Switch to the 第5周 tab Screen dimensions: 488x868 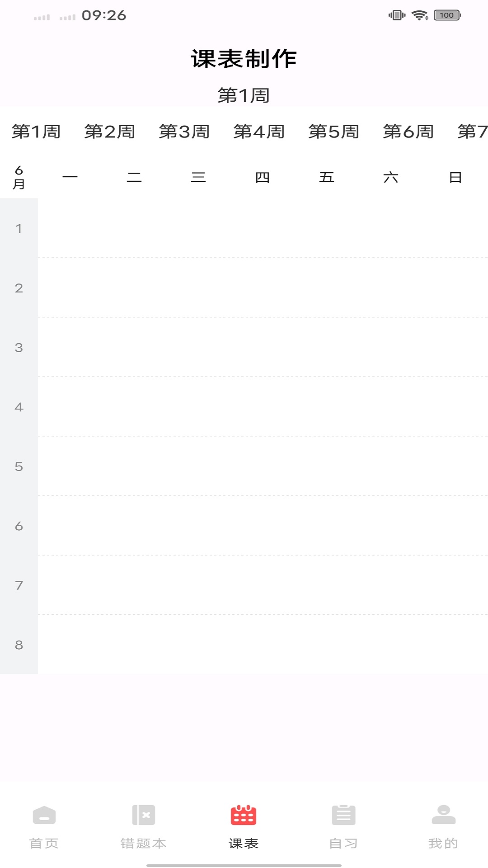point(334,132)
